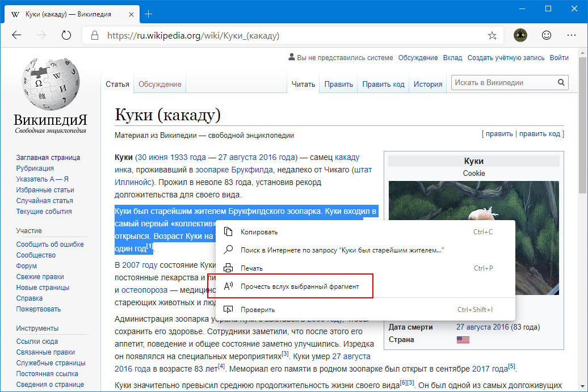Follow the зоопарке Брукфилда link
The width and height of the screenshot is (588, 392).
pyautogui.click(x=234, y=170)
